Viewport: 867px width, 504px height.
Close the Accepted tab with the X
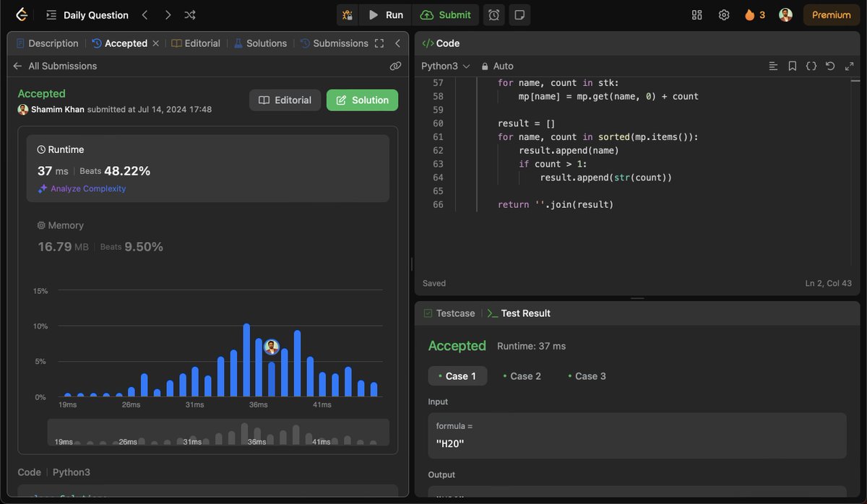click(155, 43)
